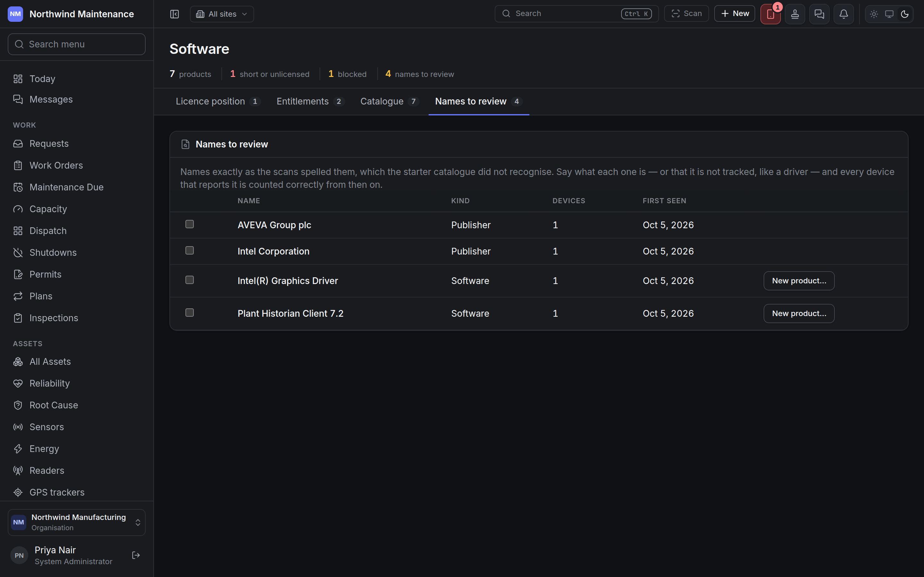Image resolution: width=924 pixels, height=577 pixels.
Task: Click the Scan button
Action: pyautogui.click(x=686, y=14)
